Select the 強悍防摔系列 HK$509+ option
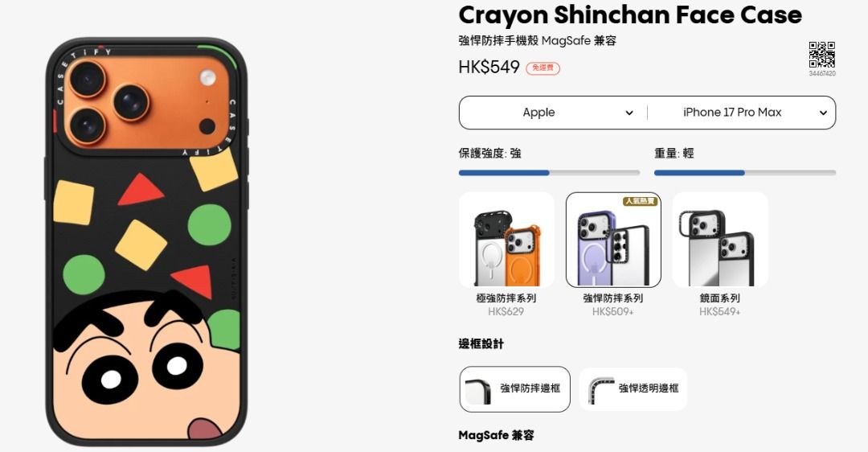 [x=612, y=256]
